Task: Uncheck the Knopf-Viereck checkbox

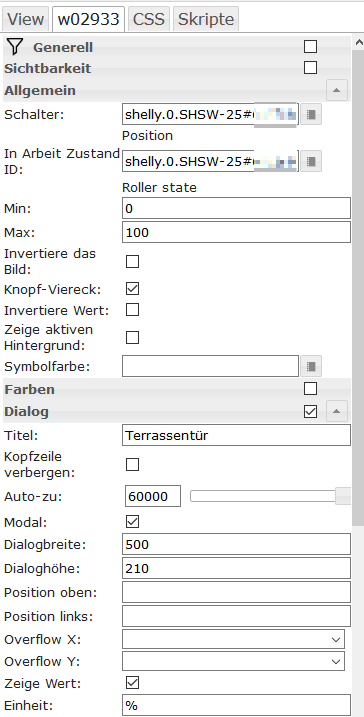Action: (x=133, y=289)
